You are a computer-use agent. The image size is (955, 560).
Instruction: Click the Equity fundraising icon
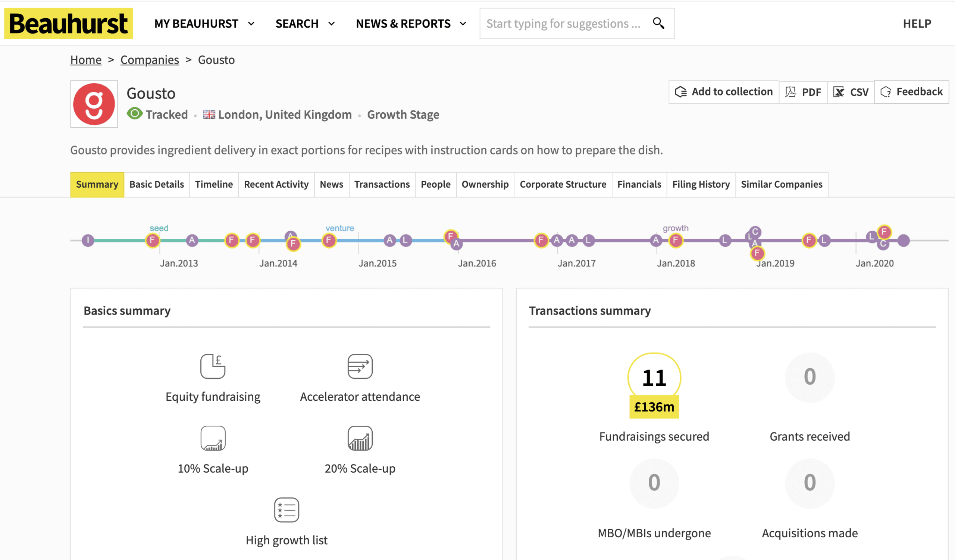coord(213,366)
